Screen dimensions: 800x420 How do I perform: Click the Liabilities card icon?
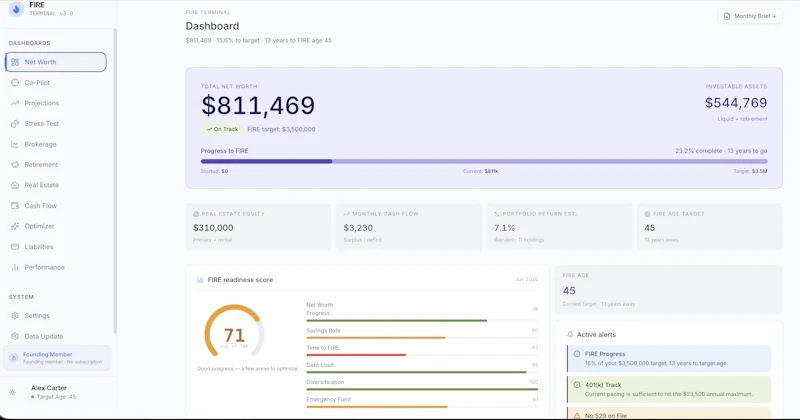15,247
